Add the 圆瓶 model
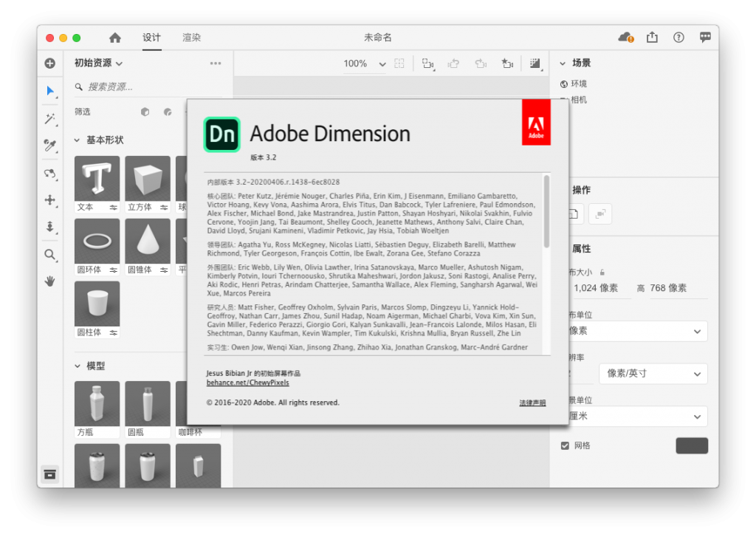The image size is (756, 537). pyautogui.click(x=148, y=403)
